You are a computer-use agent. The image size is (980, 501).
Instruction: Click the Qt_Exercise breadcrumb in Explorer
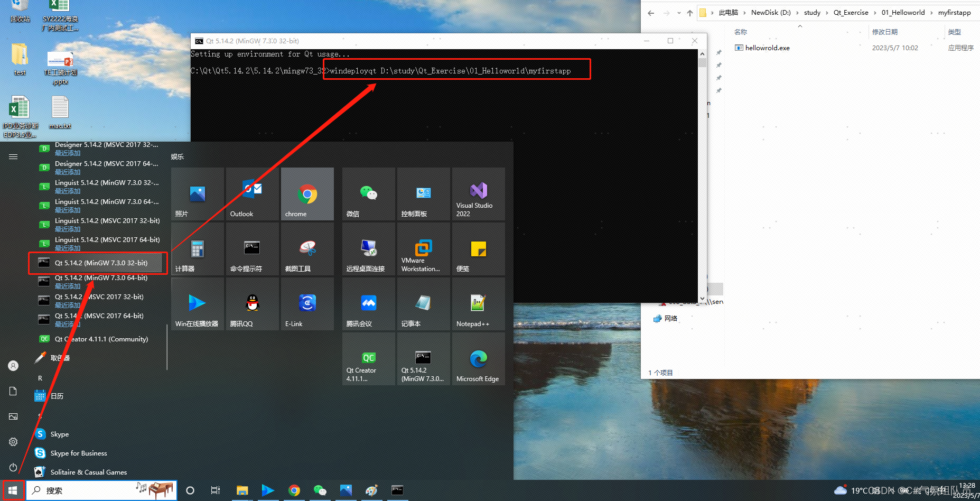point(851,13)
